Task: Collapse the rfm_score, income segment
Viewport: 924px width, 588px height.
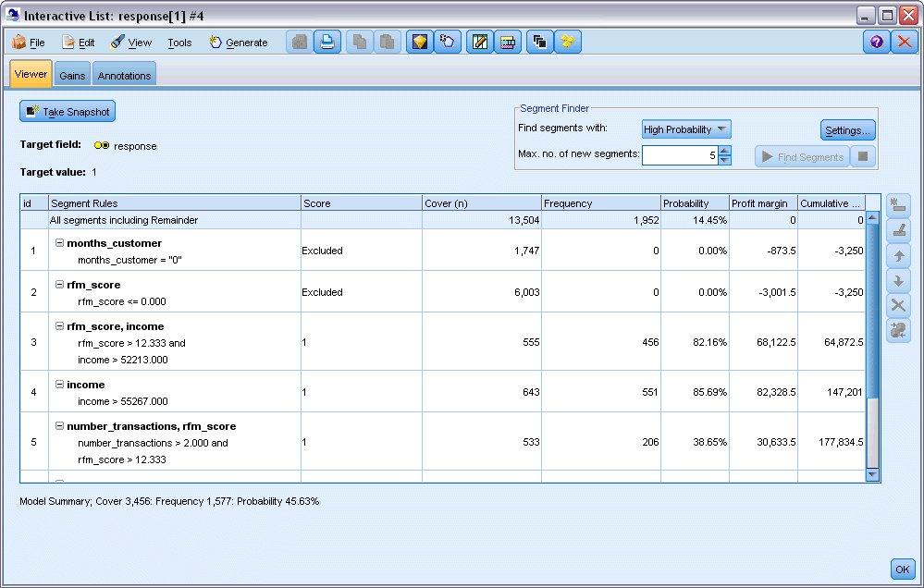Action: click(59, 325)
